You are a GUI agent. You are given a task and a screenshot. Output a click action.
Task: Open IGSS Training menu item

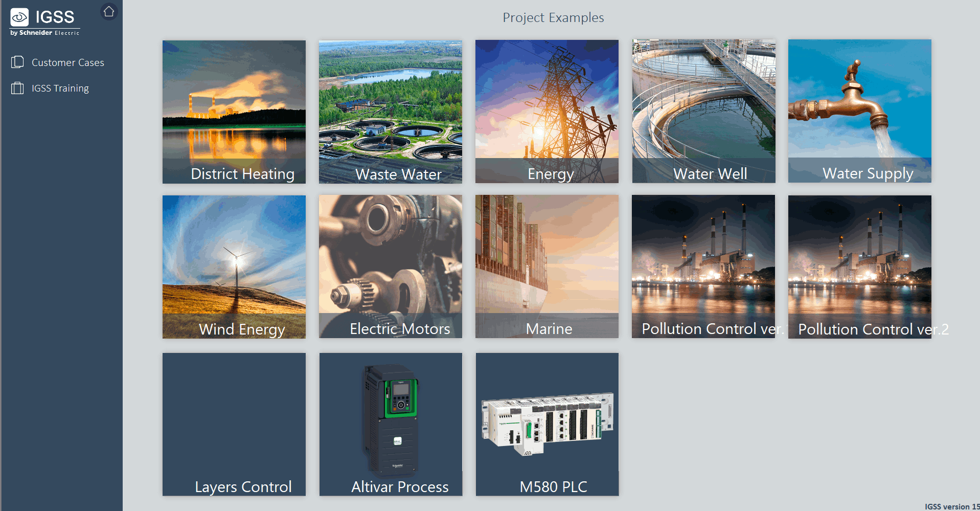[x=60, y=88]
